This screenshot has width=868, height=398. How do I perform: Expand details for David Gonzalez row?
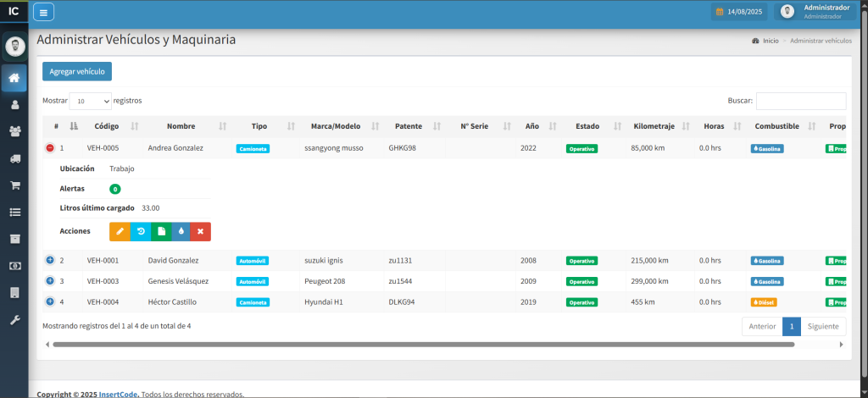click(49, 260)
